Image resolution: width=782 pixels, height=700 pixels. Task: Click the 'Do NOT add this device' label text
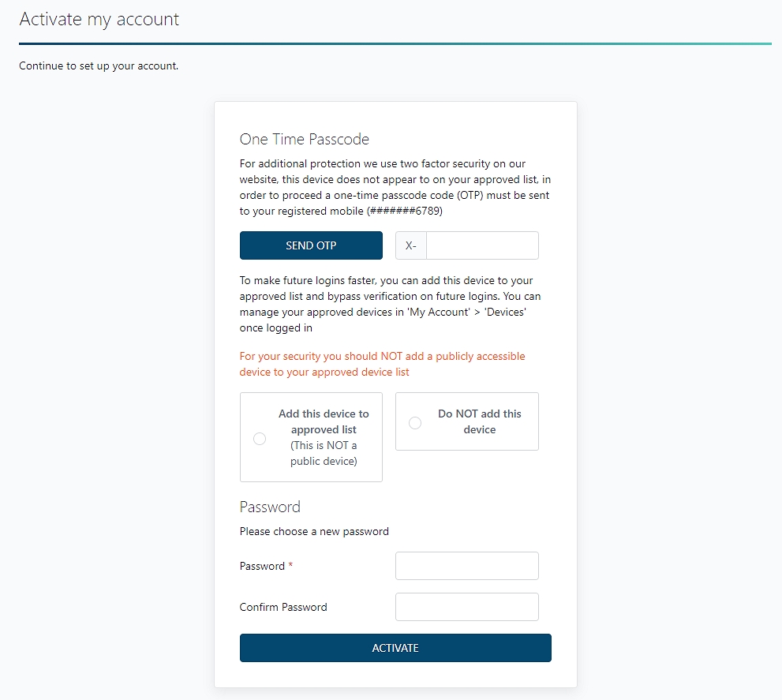[x=480, y=421]
